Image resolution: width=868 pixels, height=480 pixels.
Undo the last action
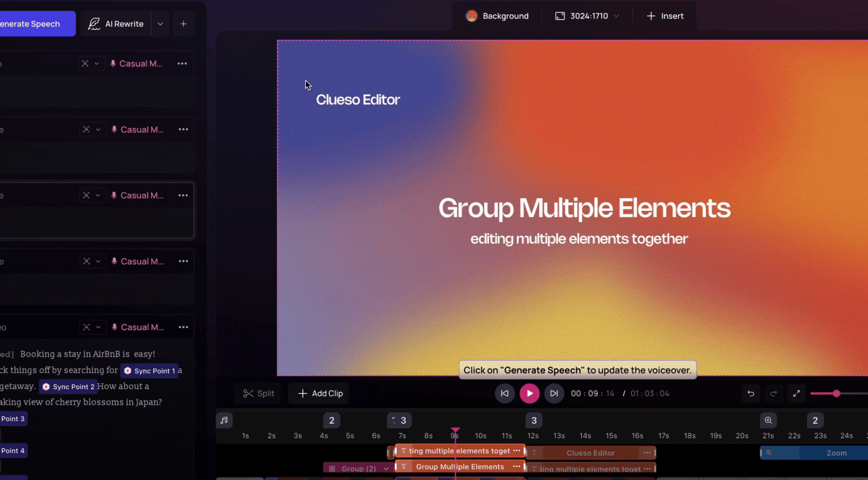[x=751, y=393]
